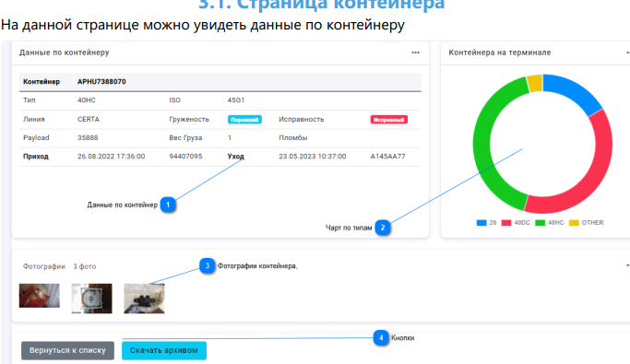Open the third container photo thumbnail
The image size is (630, 364).
[x=144, y=299]
